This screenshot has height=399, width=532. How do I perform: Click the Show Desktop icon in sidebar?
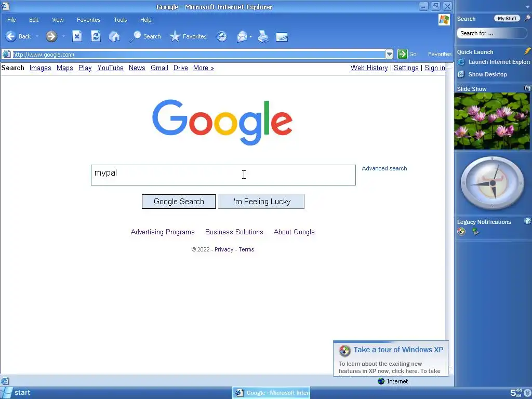click(x=461, y=74)
